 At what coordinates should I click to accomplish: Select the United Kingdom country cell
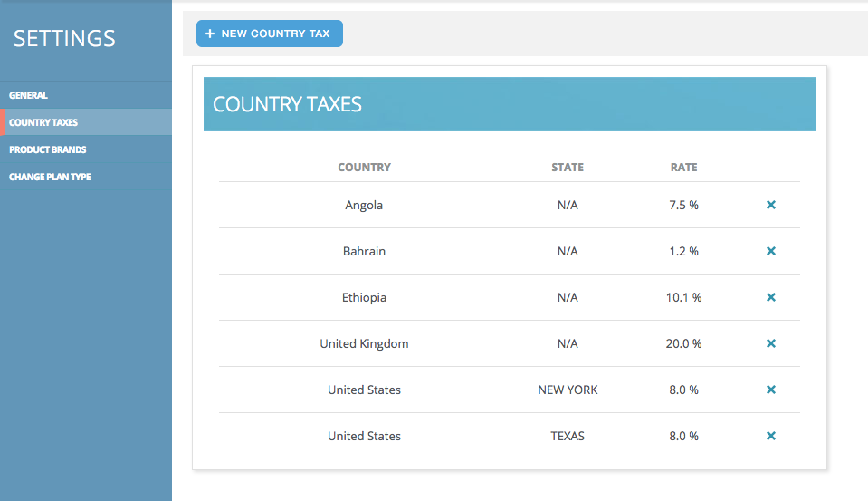(x=364, y=343)
